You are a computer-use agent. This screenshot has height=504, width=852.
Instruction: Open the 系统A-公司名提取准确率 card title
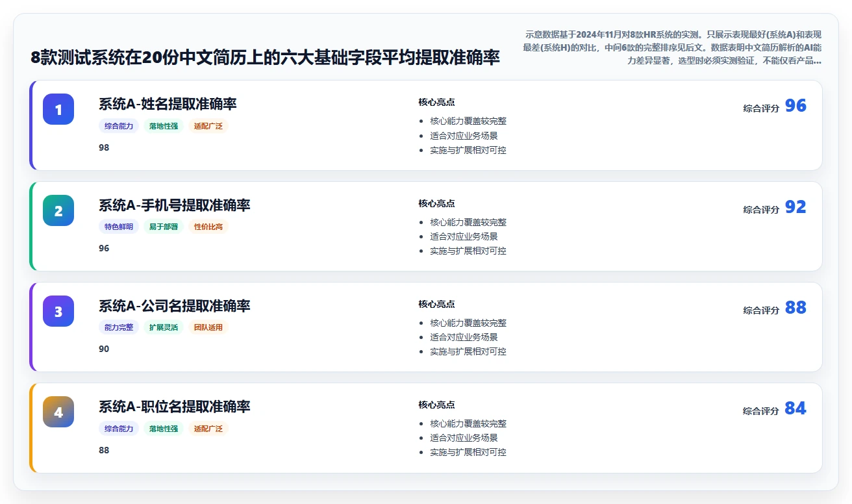click(x=174, y=306)
